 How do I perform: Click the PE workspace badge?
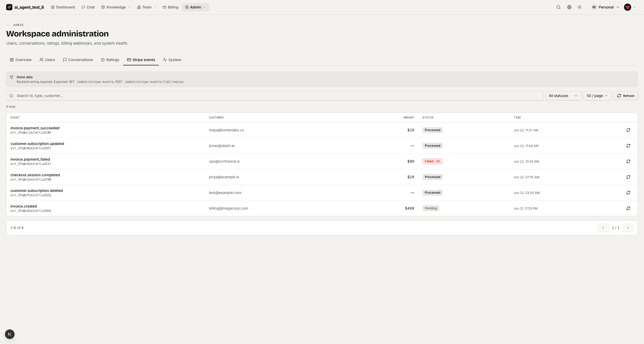click(x=594, y=7)
